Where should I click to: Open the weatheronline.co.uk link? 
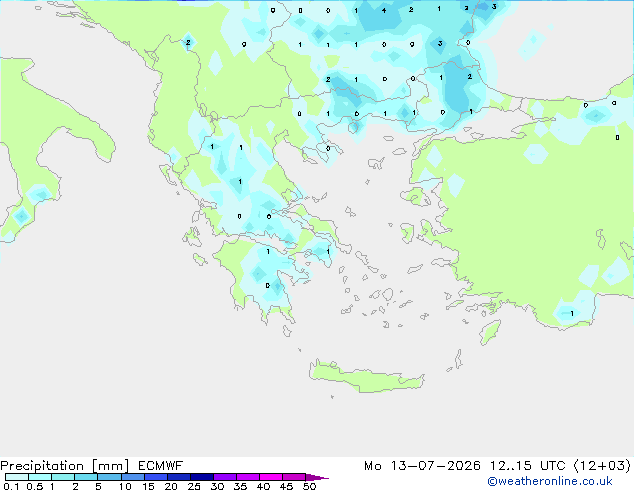pyautogui.click(x=550, y=481)
